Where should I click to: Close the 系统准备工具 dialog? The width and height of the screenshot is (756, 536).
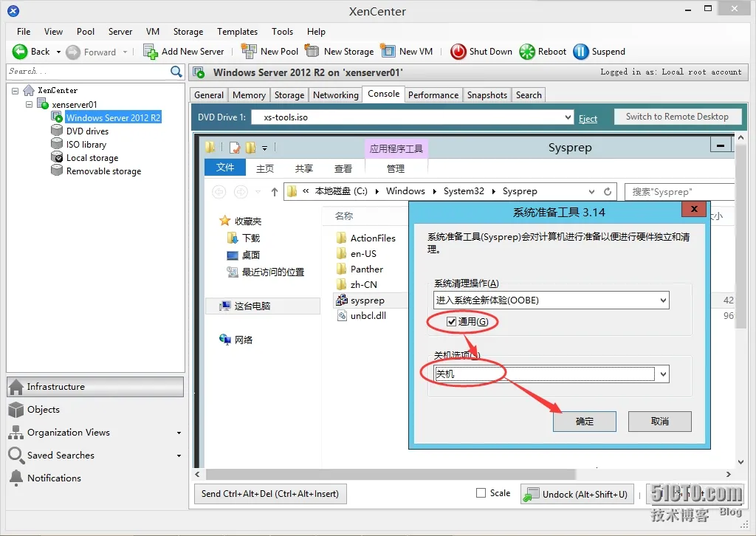[694, 209]
